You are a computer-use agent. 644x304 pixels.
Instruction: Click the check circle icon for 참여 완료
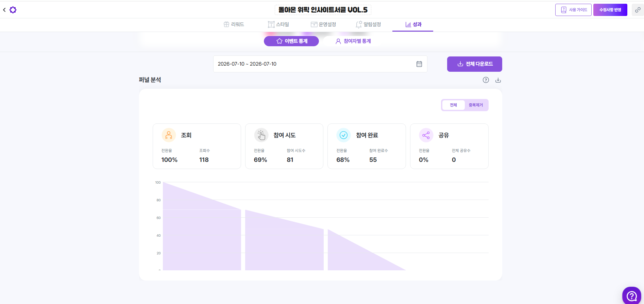tap(344, 135)
